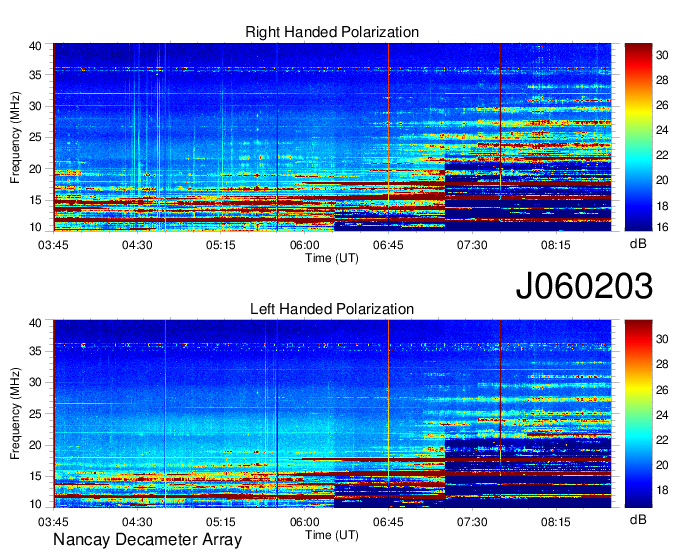The width and height of the screenshot is (680, 552).
Task: Click the 05:15 time tick of Left Handed plot
Action: click(x=221, y=522)
